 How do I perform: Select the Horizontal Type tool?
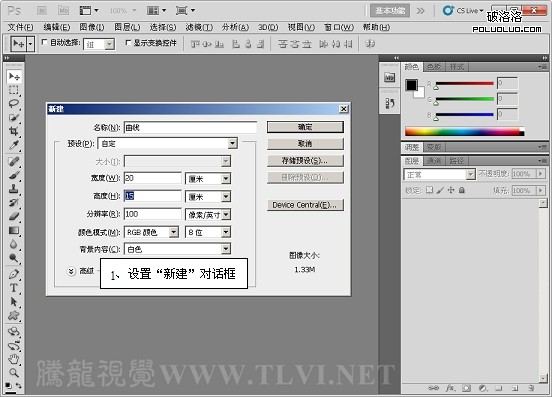click(x=14, y=288)
